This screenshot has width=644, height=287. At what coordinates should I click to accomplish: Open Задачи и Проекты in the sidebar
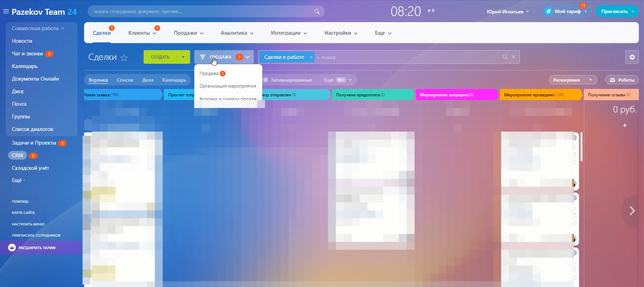click(x=33, y=143)
